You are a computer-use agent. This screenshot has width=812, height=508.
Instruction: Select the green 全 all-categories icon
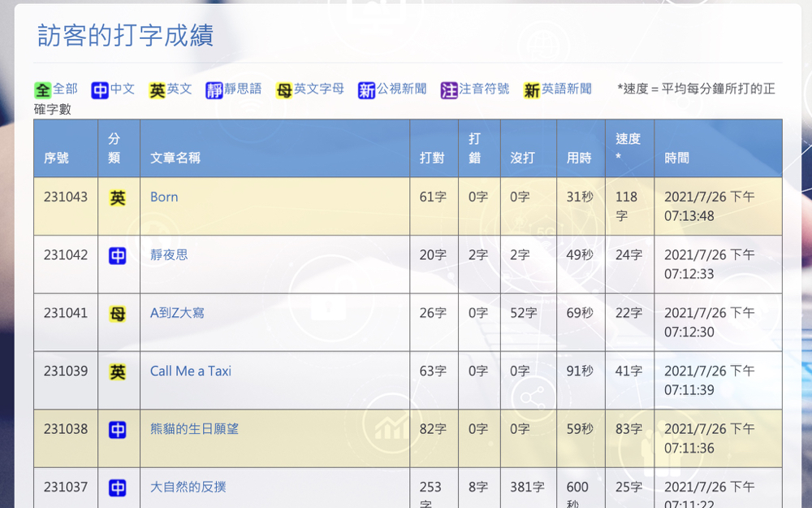[42, 90]
